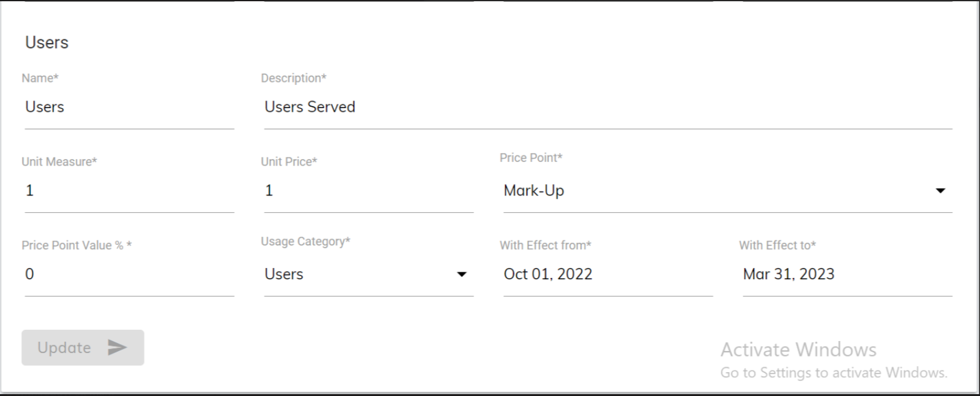Click the Activate Windows watermark text
This screenshot has height=396, width=980.
coord(798,350)
